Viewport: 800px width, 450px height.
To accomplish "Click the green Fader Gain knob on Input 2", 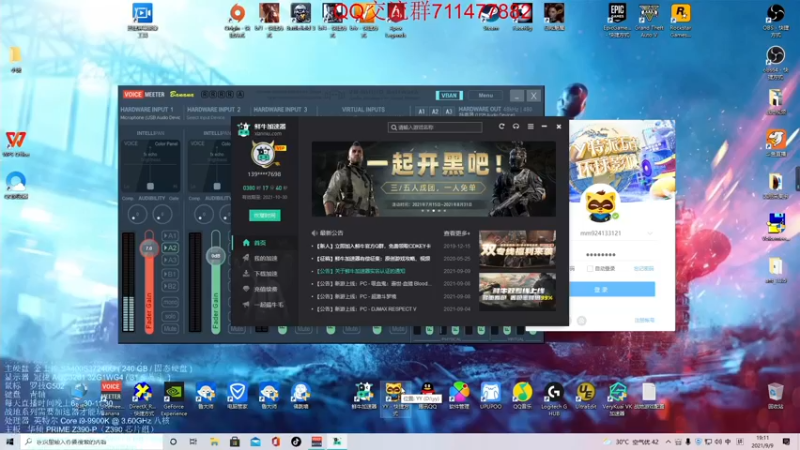I will tap(215, 256).
